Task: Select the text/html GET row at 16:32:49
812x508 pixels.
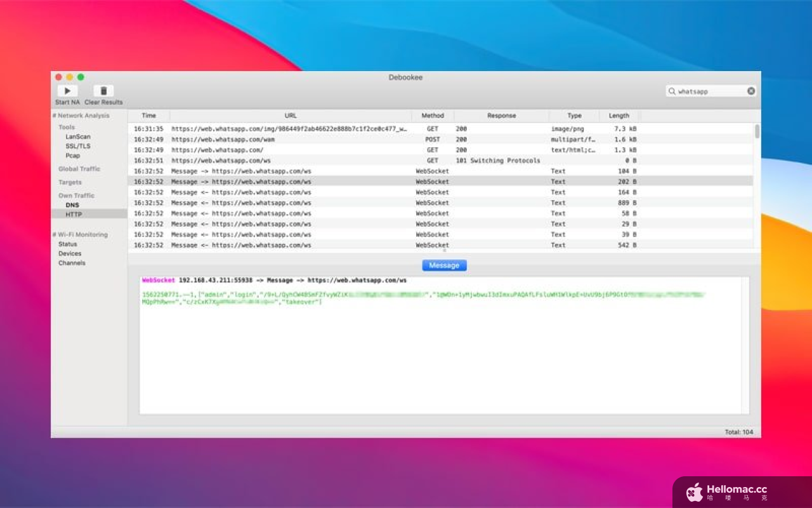Action: (441, 150)
